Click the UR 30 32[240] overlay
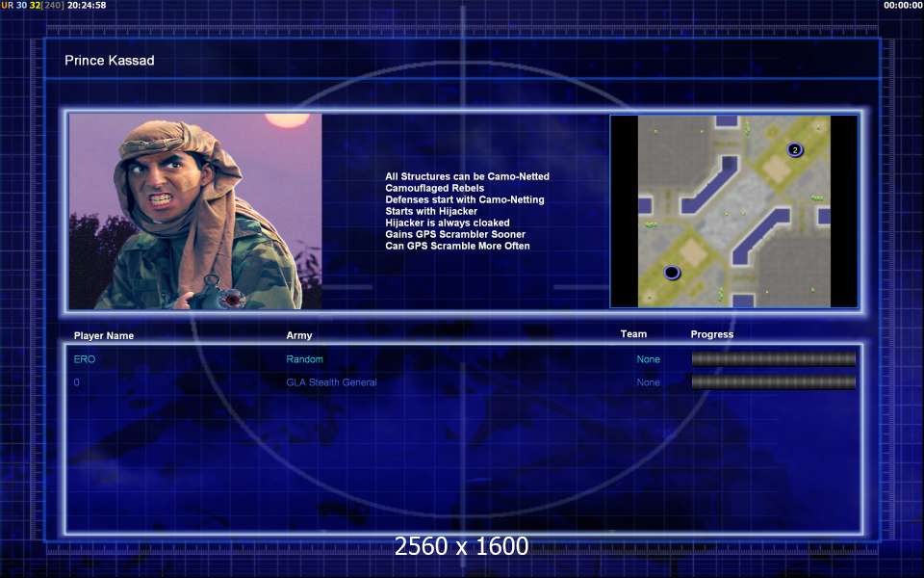924x578 pixels. 33,6
